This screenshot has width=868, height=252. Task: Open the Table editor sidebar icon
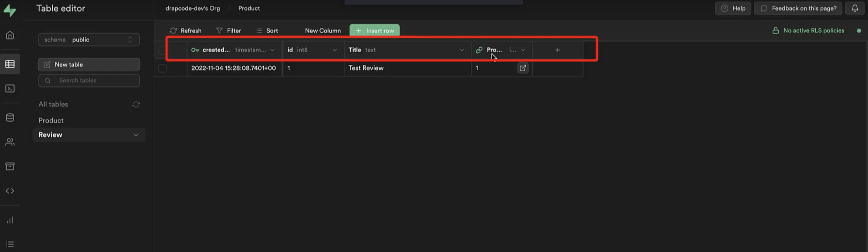(10, 64)
